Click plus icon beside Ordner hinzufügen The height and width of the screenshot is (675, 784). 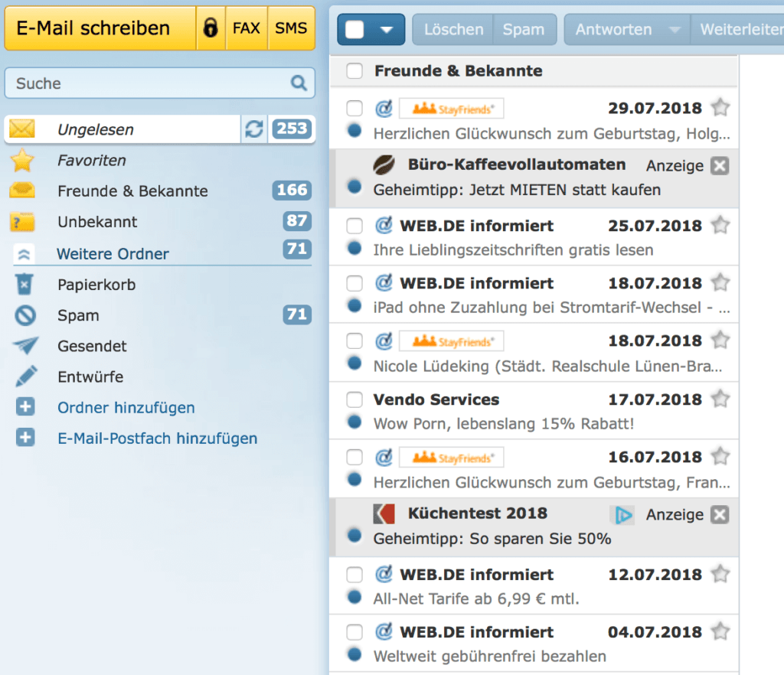25,406
